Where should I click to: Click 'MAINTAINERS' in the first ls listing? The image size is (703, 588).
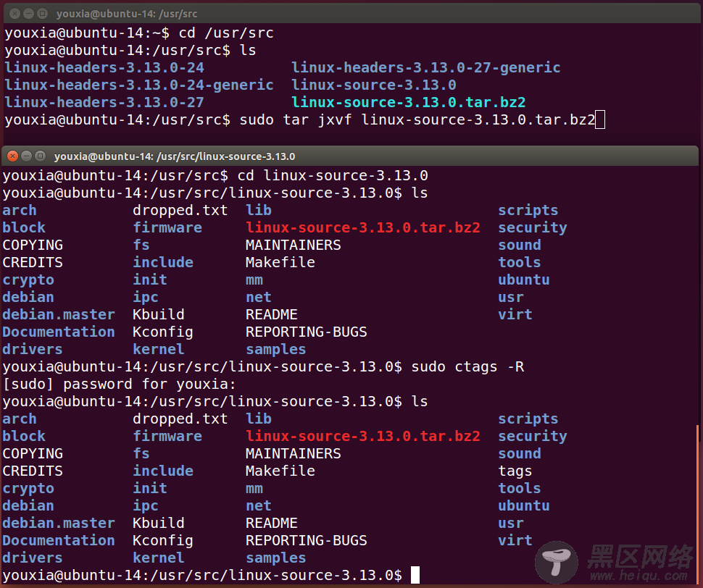click(x=294, y=245)
